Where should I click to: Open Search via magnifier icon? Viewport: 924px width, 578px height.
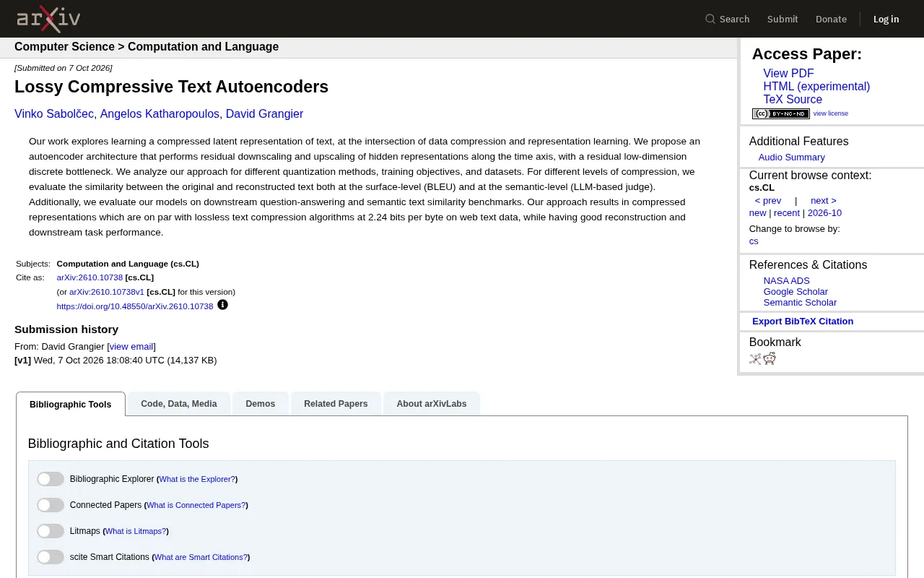710,19
